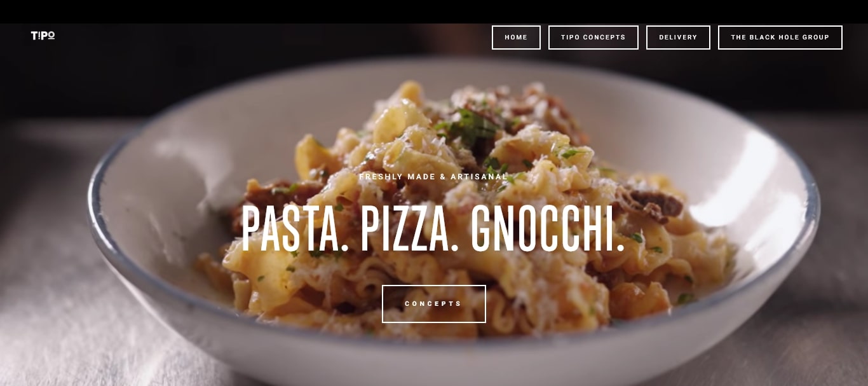Click the word GNOCCHI in the headline
Viewport: 868px width, 386px height.
pyautogui.click(x=548, y=229)
